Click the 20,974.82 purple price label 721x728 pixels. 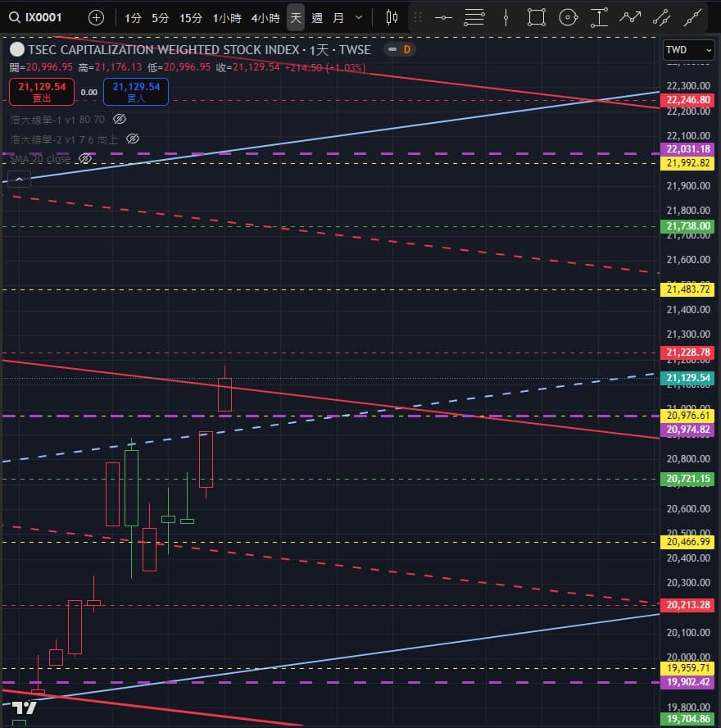[687, 430]
